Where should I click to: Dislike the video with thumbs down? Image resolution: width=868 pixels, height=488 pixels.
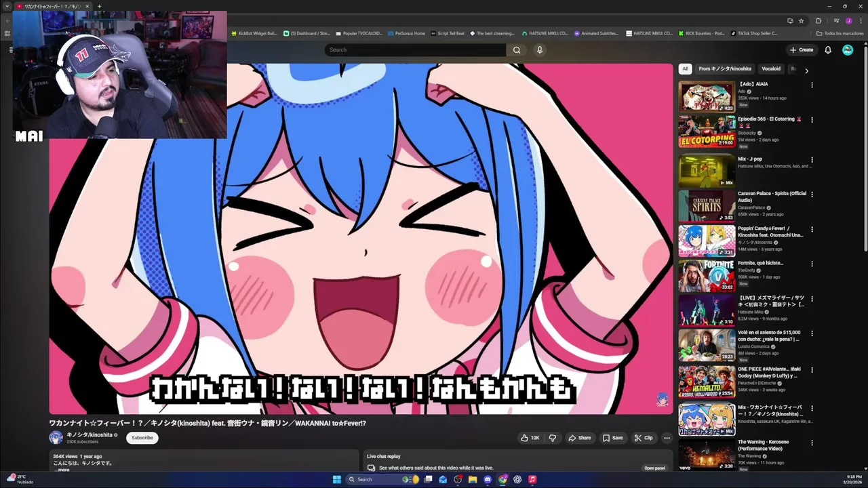(x=552, y=438)
